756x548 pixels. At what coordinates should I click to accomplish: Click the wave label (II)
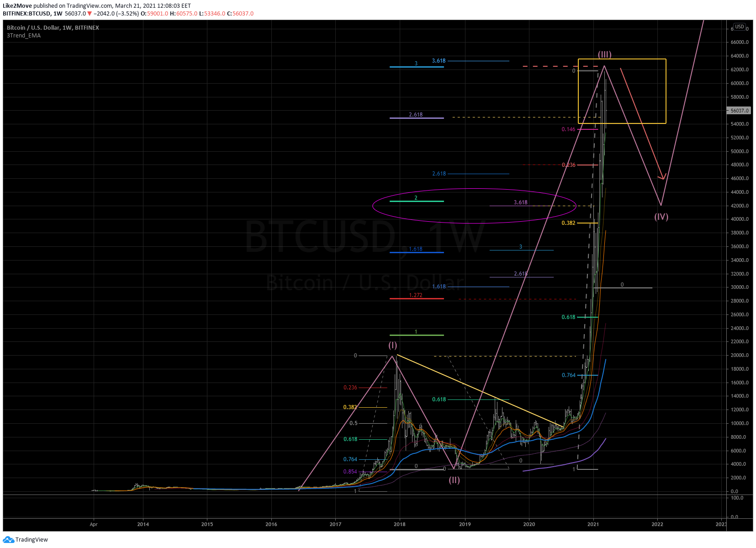(454, 480)
